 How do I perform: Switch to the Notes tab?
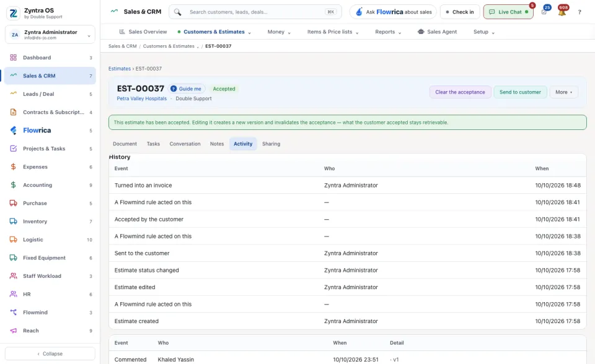pyautogui.click(x=217, y=144)
